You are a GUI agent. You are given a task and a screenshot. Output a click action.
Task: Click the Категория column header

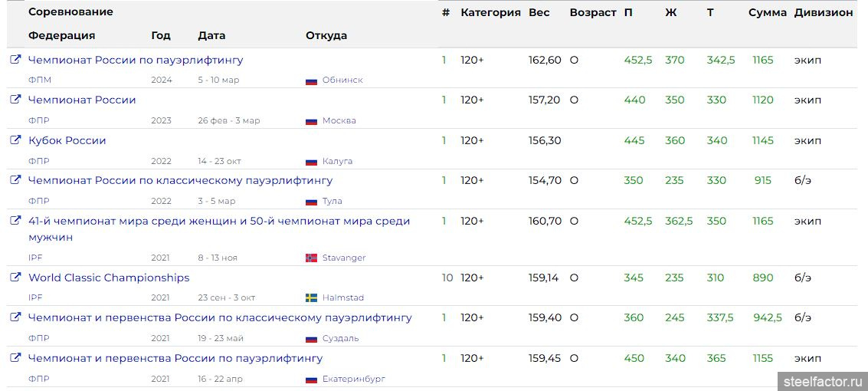pyautogui.click(x=490, y=13)
